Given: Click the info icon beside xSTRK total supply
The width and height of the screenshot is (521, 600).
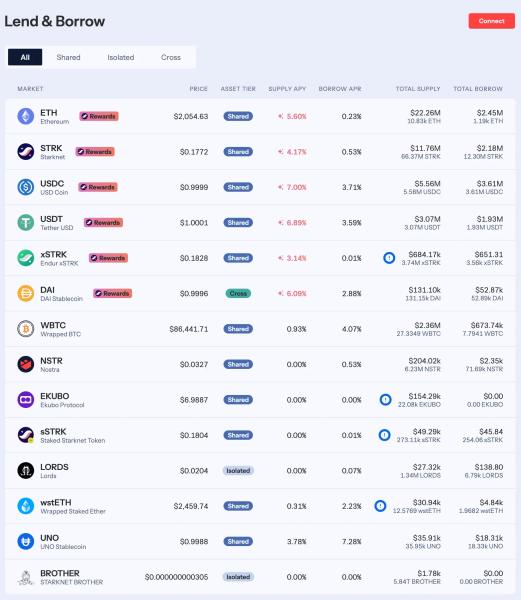Looking at the screenshot, I should (389, 258).
